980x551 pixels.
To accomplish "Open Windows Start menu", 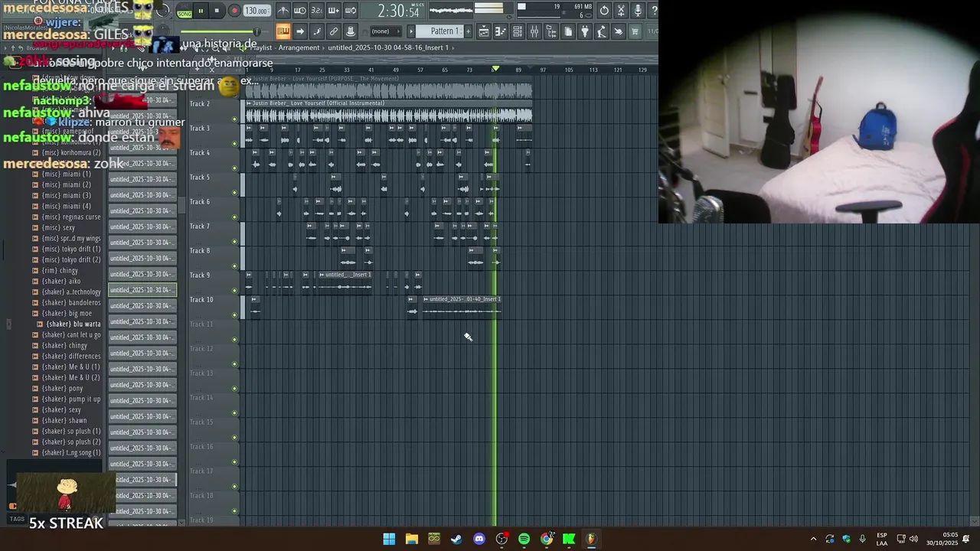I will 389,539.
